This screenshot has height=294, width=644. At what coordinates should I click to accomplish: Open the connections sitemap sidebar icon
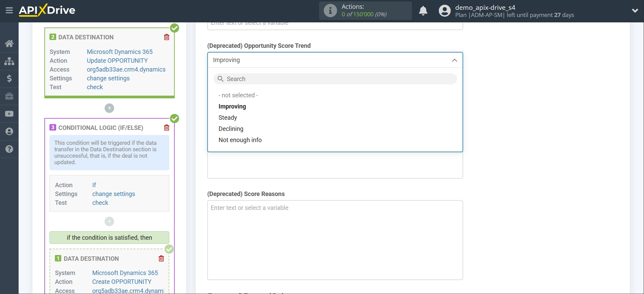[9, 61]
